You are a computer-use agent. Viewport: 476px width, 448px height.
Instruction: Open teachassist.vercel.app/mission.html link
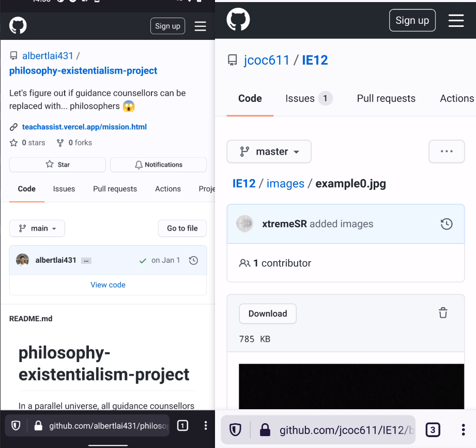click(x=84, y=127)
